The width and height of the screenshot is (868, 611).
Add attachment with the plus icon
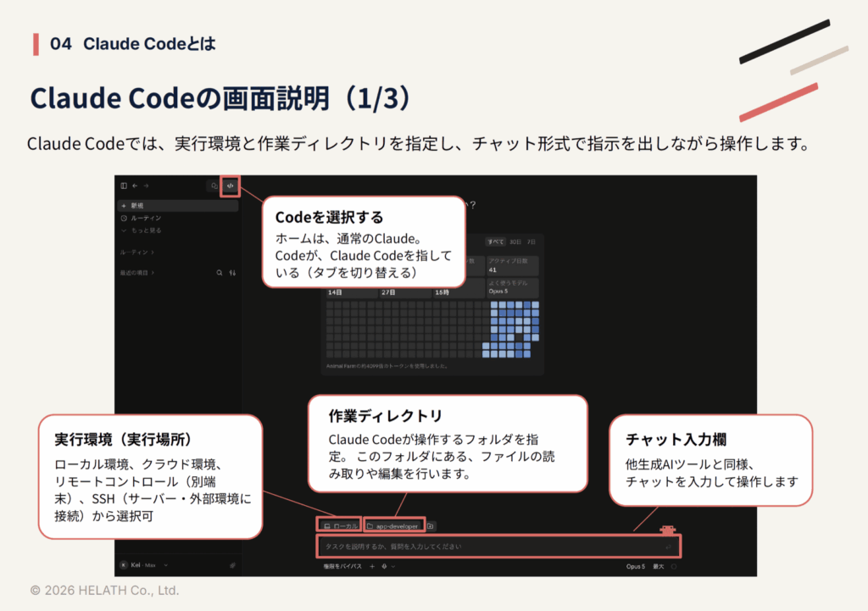point(372,567)
